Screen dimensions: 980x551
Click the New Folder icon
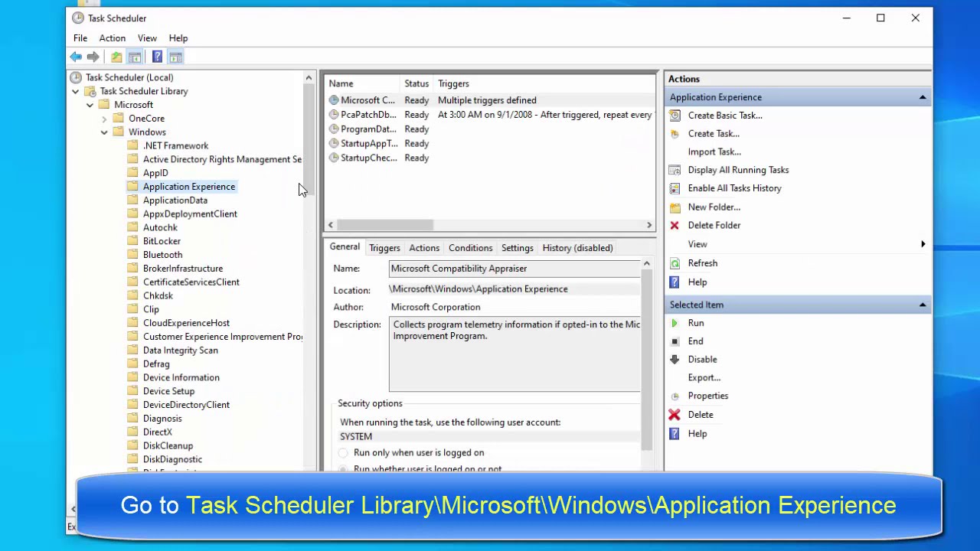pos(675,207)
